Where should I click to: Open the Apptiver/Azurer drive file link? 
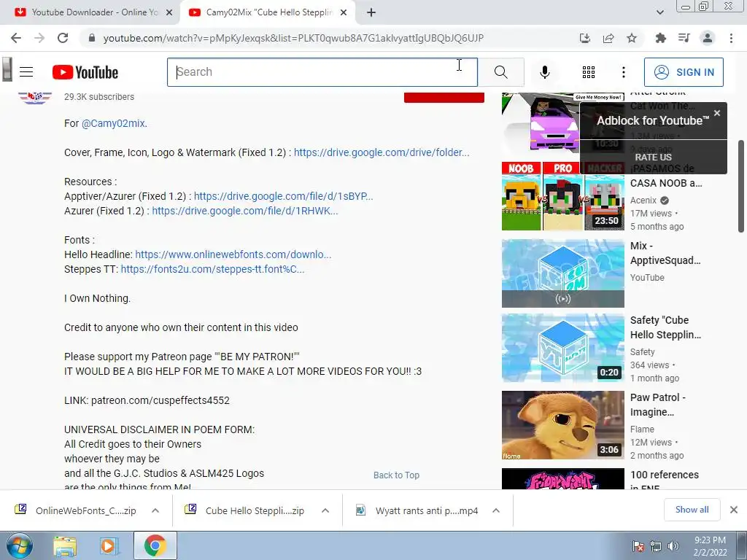pyautogui.click(x=284, y=196)
